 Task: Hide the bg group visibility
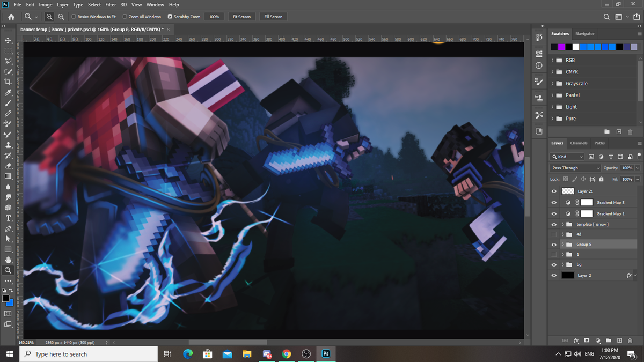[554, 264]
